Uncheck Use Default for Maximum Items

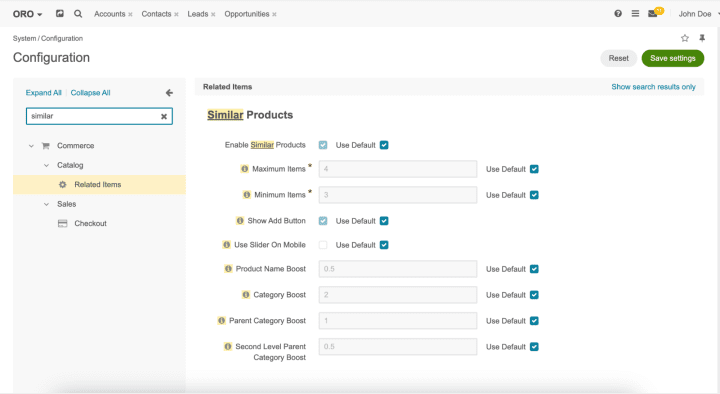[x=534, y=169]
